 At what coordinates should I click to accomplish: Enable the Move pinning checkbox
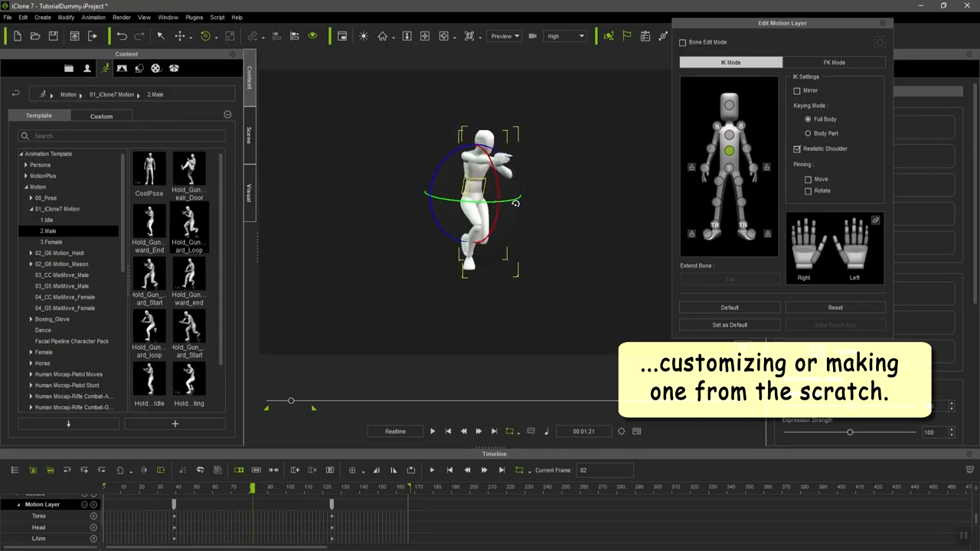point(808,179)
